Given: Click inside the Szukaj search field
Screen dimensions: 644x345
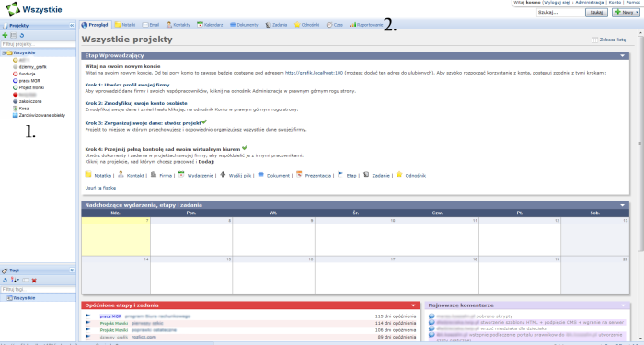Looking at the screenshot, I should [x=560, y=12].
